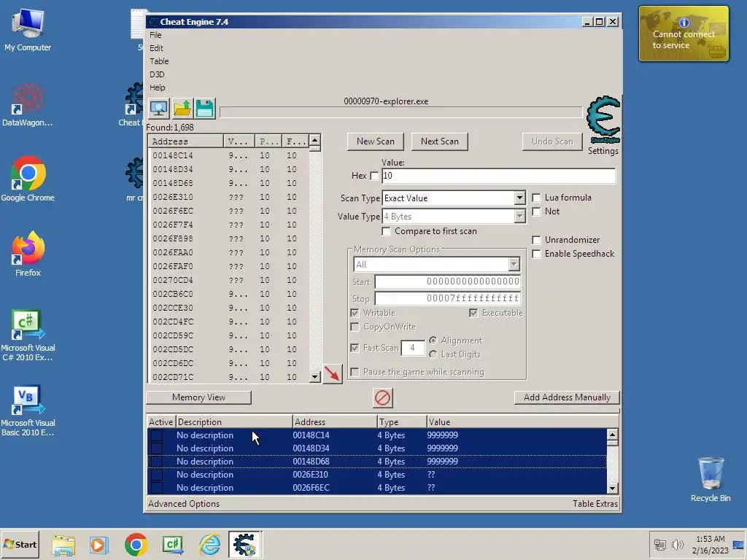Open Cheat Engine logo settings
Screen dimensions: 747x560
click(603, 120)
